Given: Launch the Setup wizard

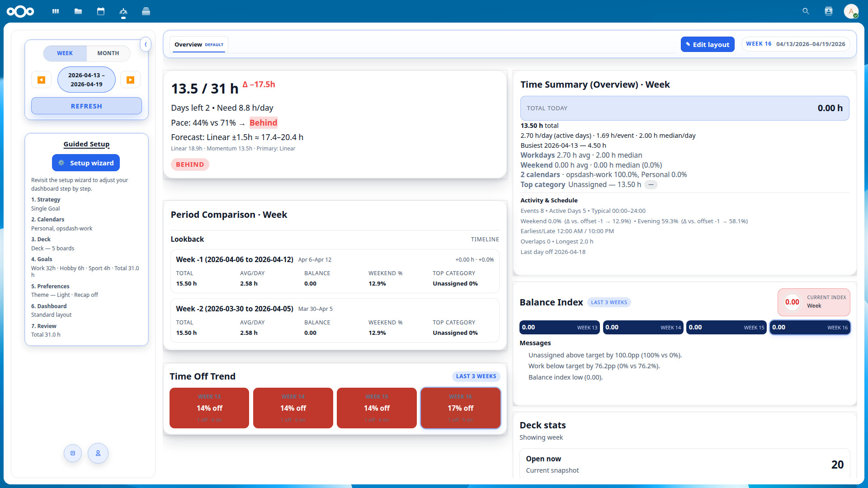Looking at the screenshot, I should point(86,163).
